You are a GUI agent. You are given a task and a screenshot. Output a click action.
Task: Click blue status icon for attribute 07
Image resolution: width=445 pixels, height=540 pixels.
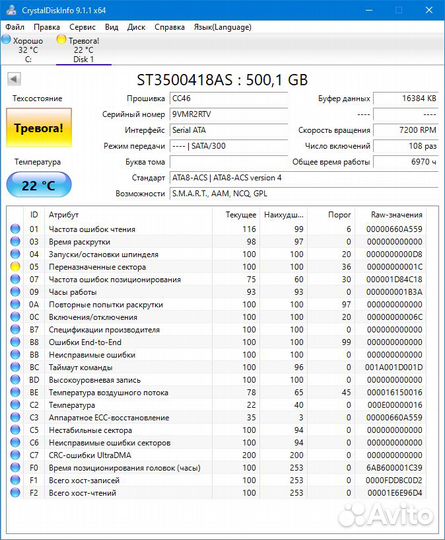15,279
